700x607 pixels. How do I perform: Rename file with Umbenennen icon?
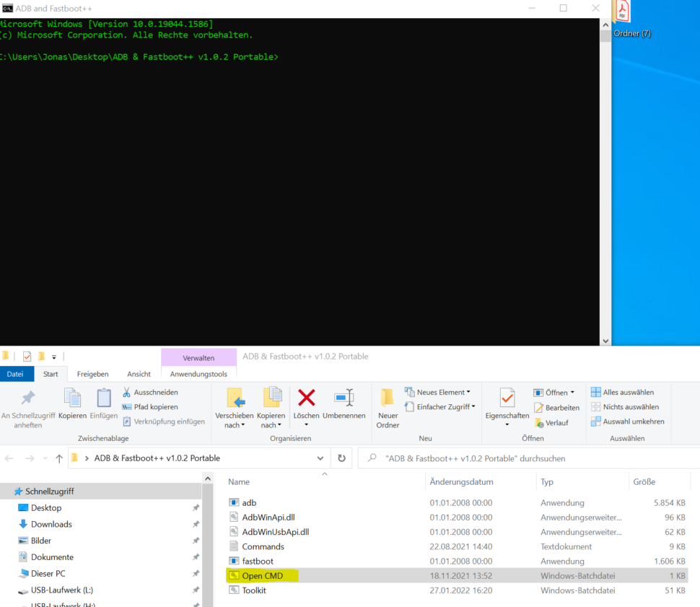[344, 403]
